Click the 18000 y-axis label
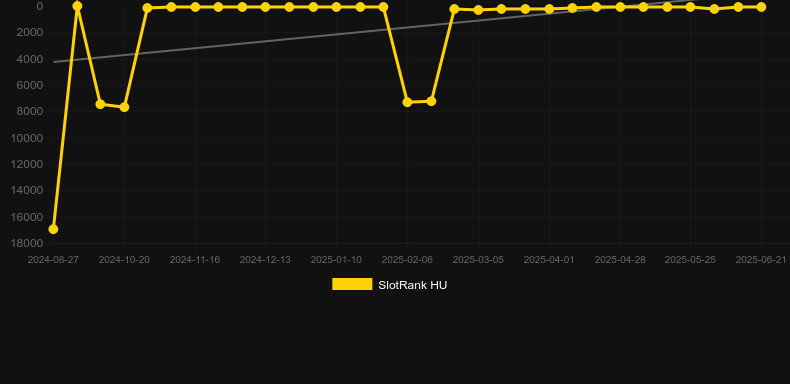Viewport: 790px width, 384px height. tap(27, 243)
